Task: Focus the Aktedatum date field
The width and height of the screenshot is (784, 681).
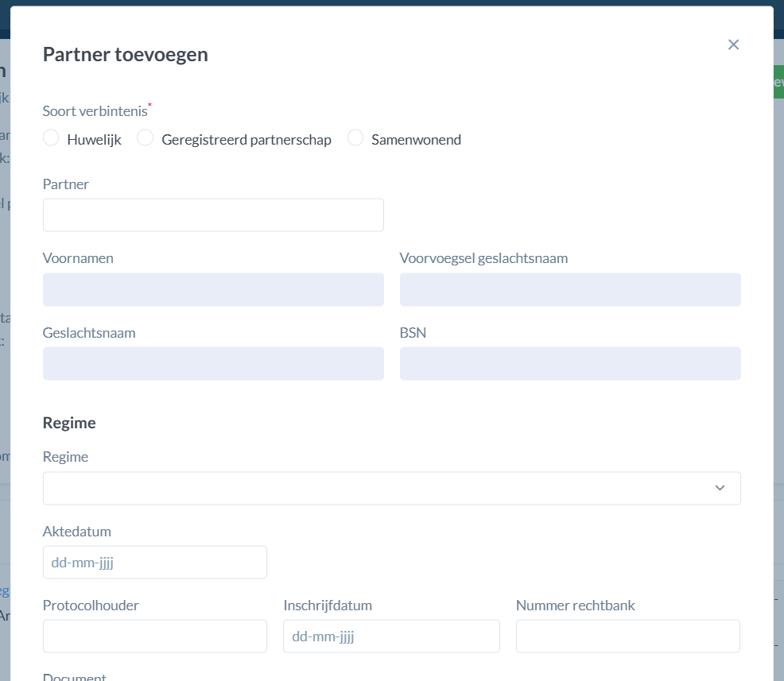Action: 155,563
